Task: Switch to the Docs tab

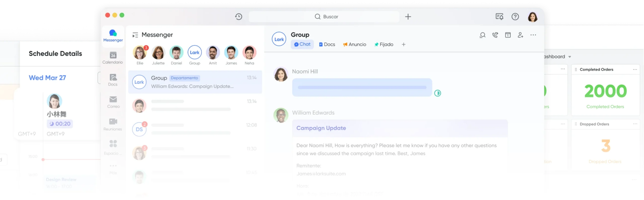Action: coord(327,44)
